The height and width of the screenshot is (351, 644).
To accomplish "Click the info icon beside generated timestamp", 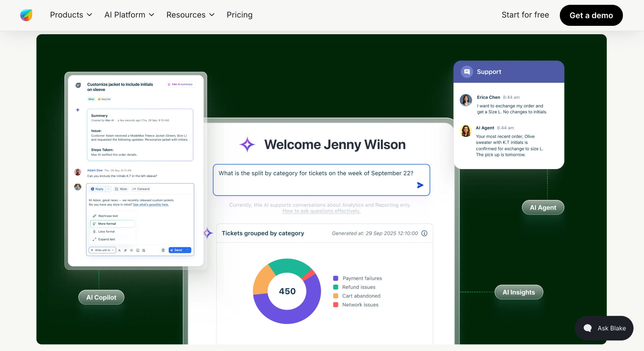I will pos(424,233).
